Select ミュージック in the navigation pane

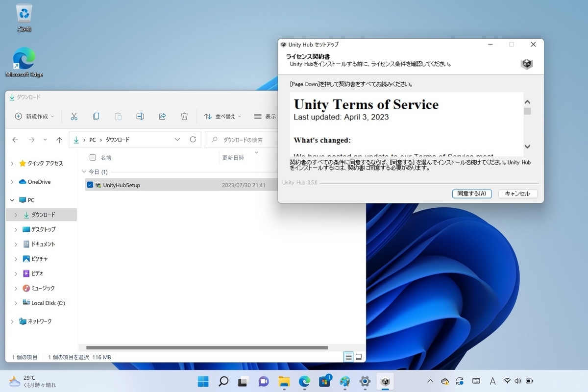tap(43, 288)
